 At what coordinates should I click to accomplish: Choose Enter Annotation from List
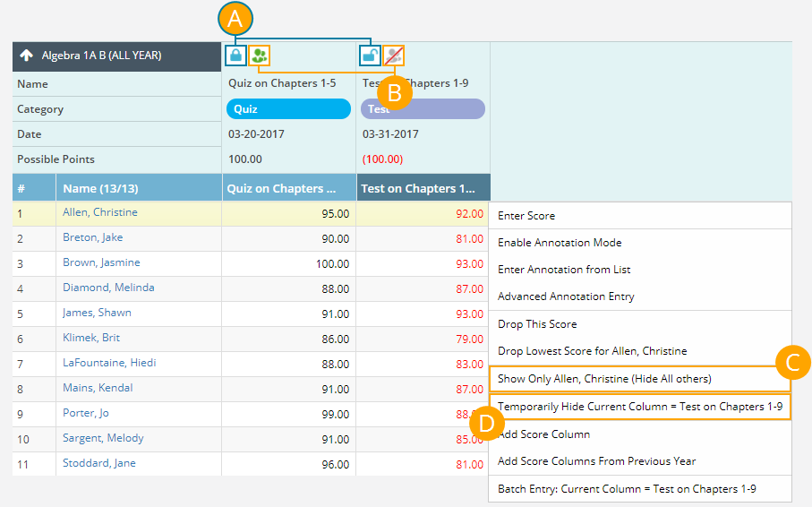640,270
